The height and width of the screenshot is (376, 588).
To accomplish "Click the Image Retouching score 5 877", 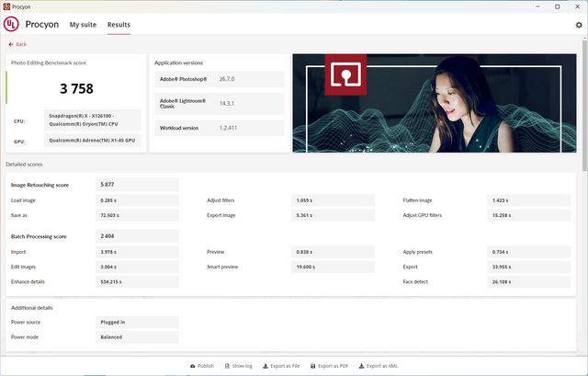I will pos(137,185).
